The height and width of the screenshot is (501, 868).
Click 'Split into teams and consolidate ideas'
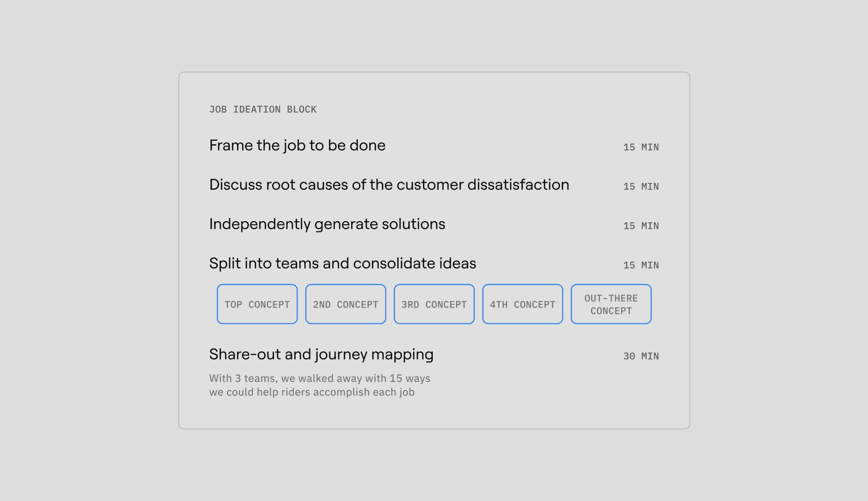[x=342, y=263]
